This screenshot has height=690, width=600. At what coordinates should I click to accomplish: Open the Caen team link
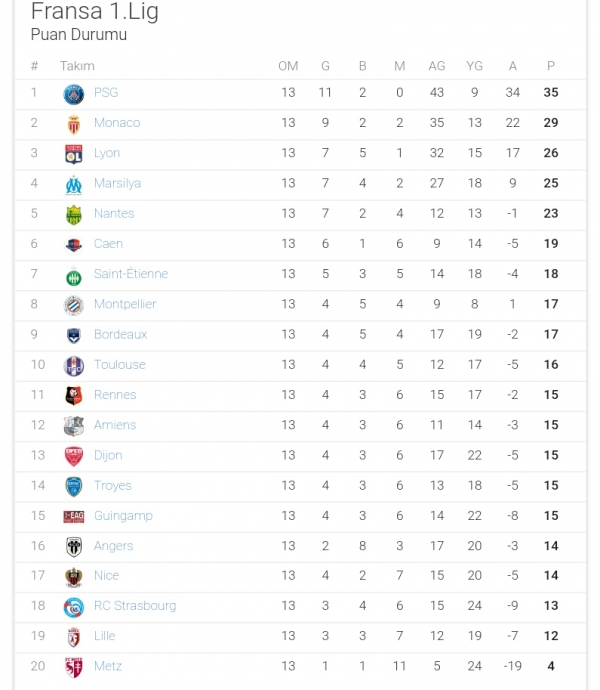click(108, 244)
